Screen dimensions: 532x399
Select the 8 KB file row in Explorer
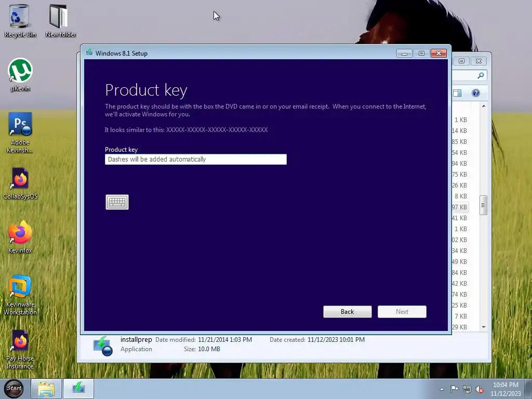click(x=460, y=196)
